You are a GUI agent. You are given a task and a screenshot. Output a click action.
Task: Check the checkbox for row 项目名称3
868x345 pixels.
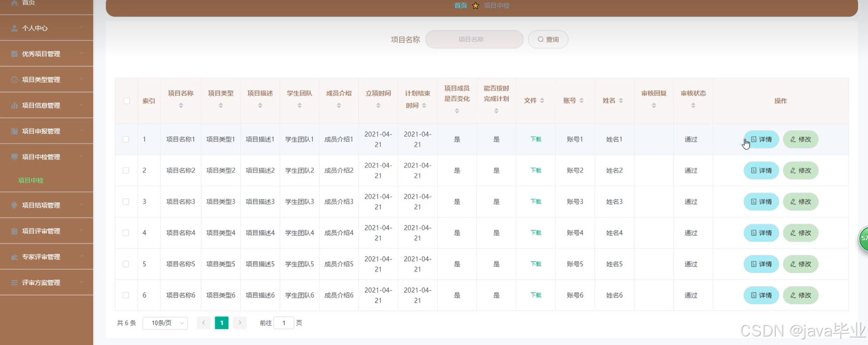126,201
